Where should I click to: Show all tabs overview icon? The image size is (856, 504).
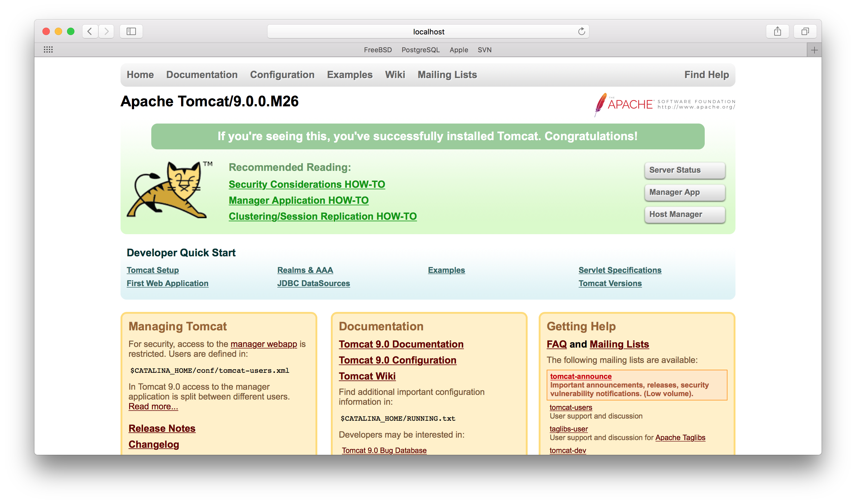tap(805, 32)
